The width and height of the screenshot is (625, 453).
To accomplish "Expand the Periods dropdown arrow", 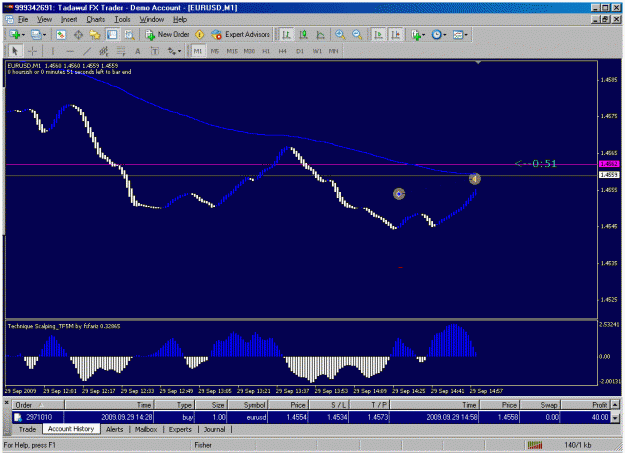I will (445, 35).
